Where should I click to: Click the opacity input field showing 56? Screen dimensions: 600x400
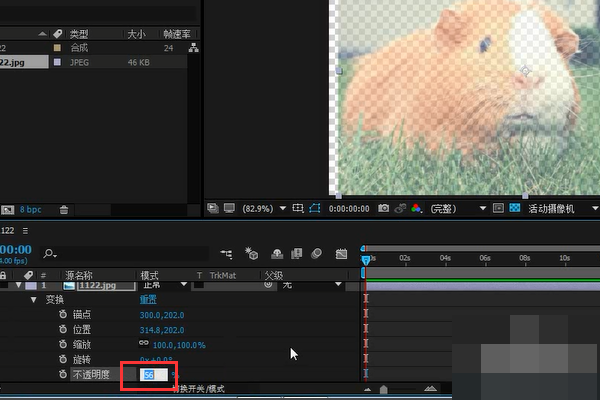tap(154, 375)
